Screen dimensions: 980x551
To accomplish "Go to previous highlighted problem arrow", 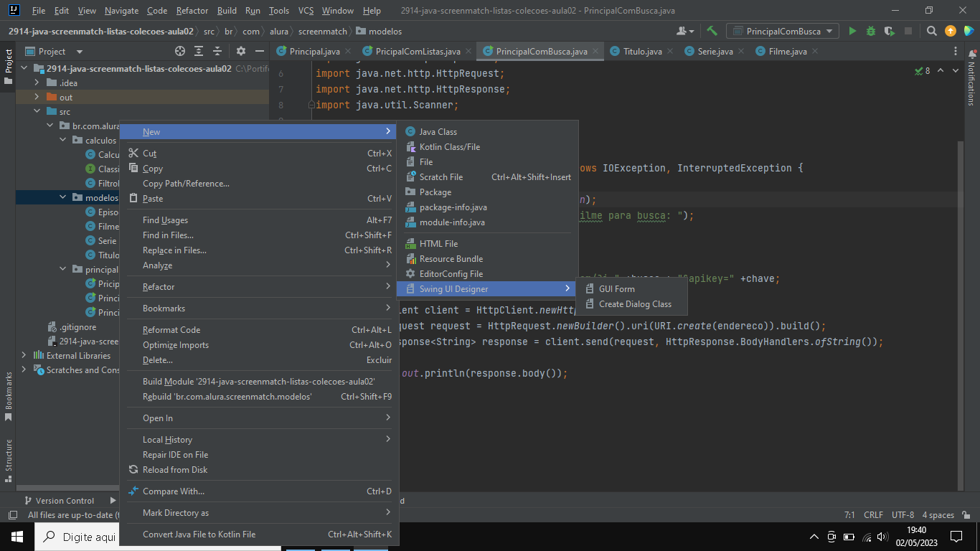I will pos(941,71).
